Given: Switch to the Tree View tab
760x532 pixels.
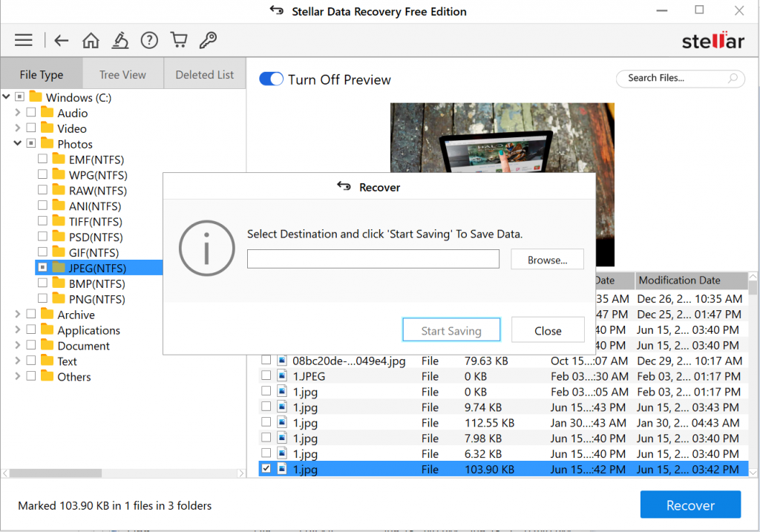Looking at the screenshot, I should point(122,75).
